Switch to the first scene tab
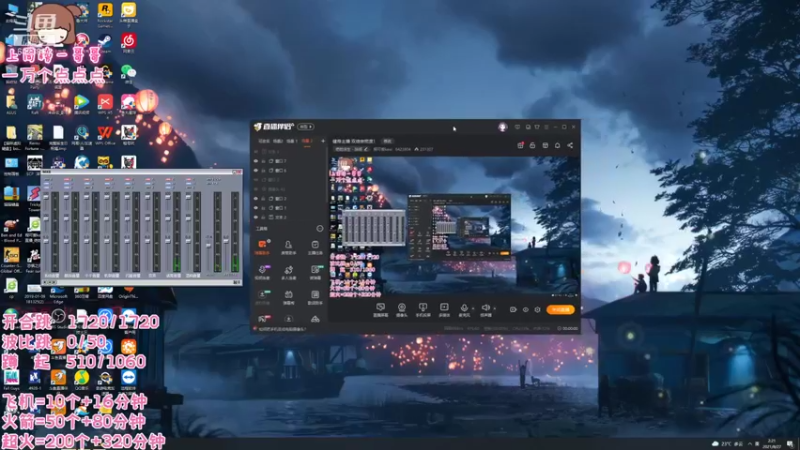800x450 pixels. [x=264, y=141]
